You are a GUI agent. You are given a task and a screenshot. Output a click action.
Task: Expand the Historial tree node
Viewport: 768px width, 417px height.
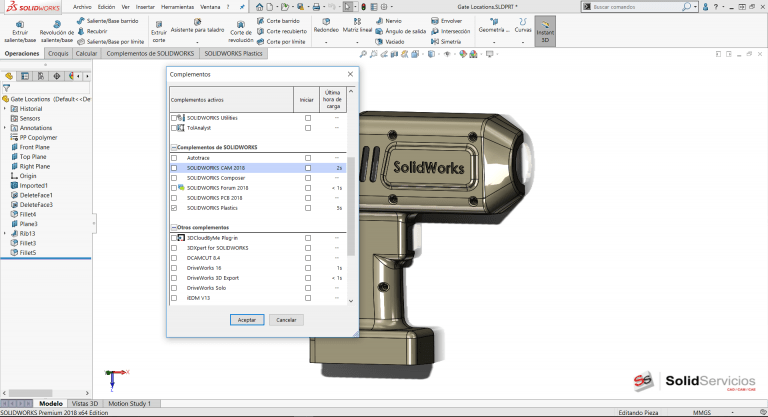[x=5, y=109]
